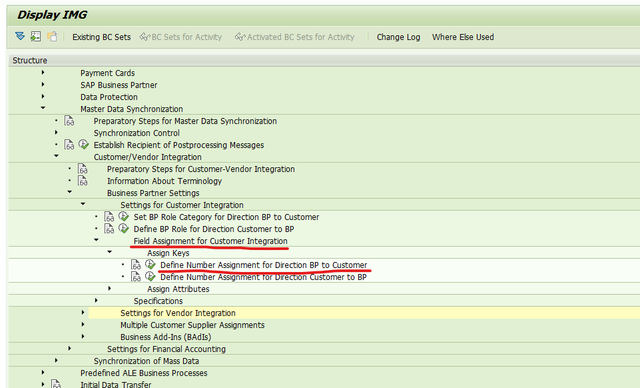Open documentation icon for Preparatory Steps for Master Data Synchronization
This screenshot has width=640, height=388.
69,121
